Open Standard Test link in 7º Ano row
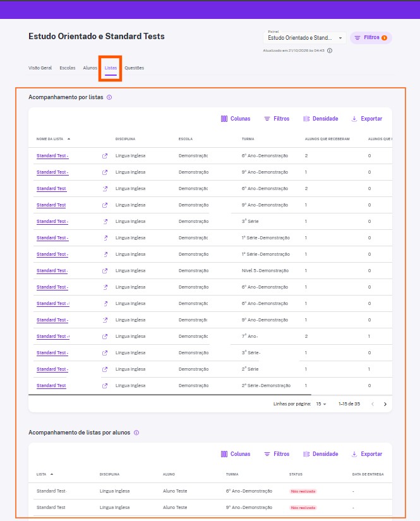420x521 pixels. (53, 337)
